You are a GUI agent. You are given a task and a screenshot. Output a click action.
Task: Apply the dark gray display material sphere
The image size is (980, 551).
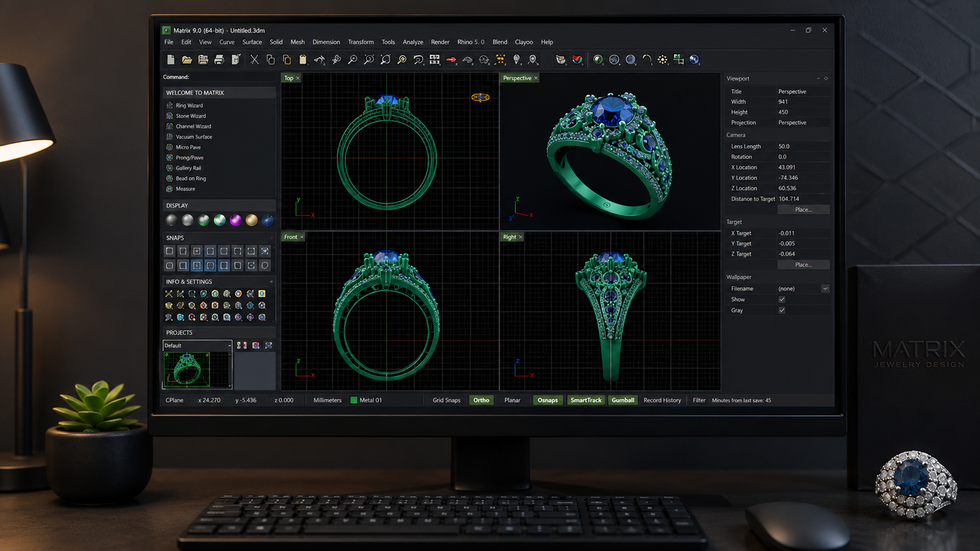pos(171,220)
